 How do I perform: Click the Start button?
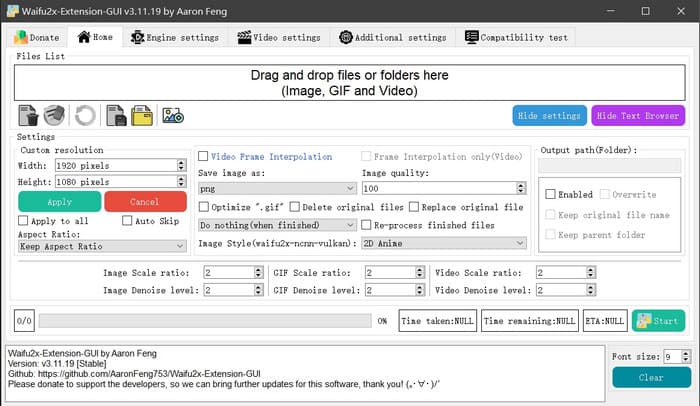pos(658,321)
